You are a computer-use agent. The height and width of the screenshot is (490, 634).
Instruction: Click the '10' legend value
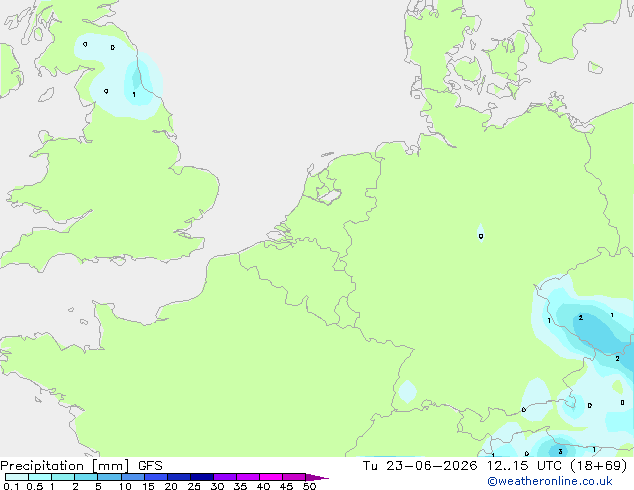click(x=125, y=486)
